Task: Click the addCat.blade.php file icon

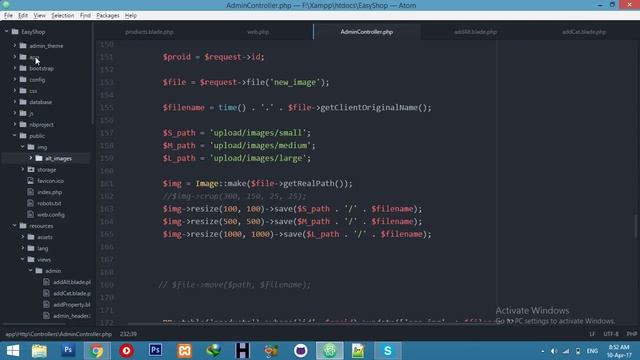Action: [46, 293]
